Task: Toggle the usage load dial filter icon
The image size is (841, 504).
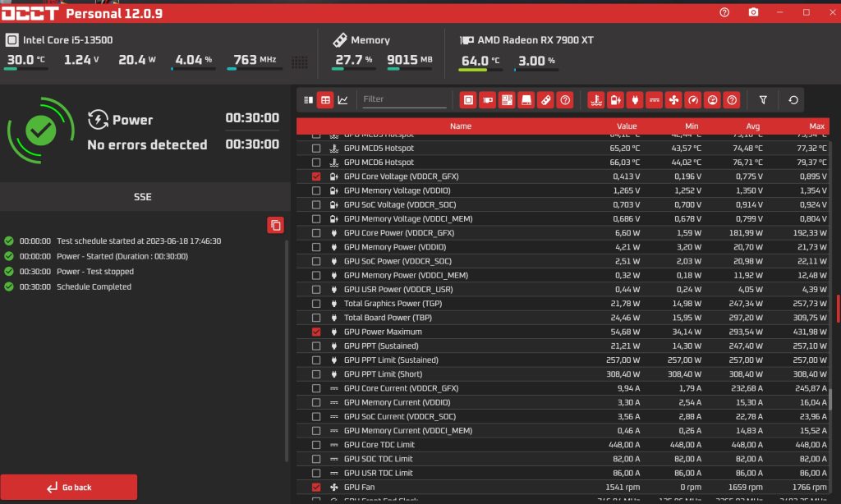Action: click(712, 100)
